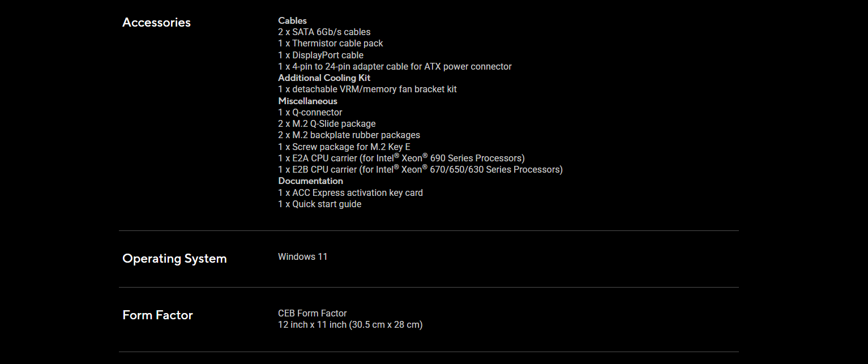Click the 4-pin to 24-pin adapter cable line

tap(395, 67)
